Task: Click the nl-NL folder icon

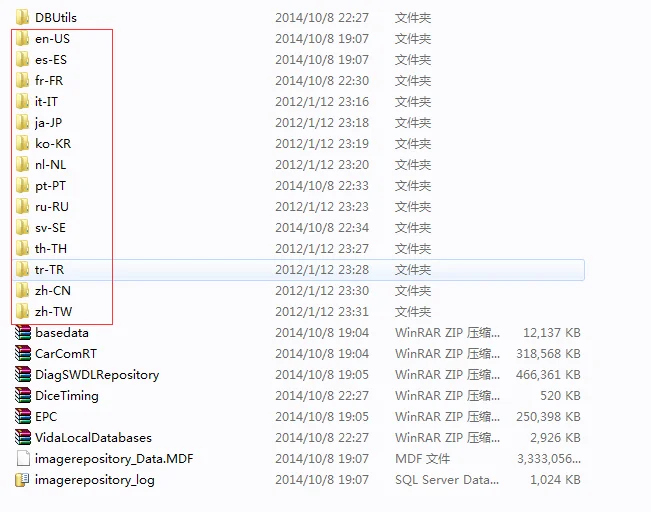Action: [22, 164]
